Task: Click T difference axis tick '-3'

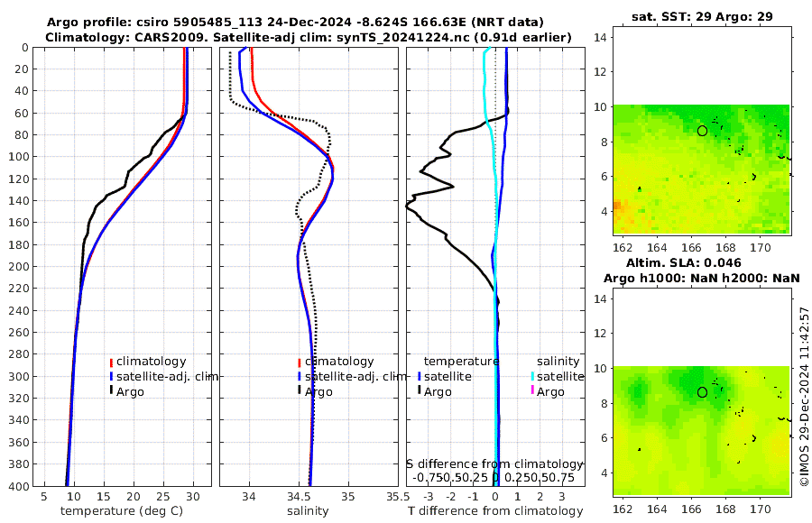Action: (428, 497)
